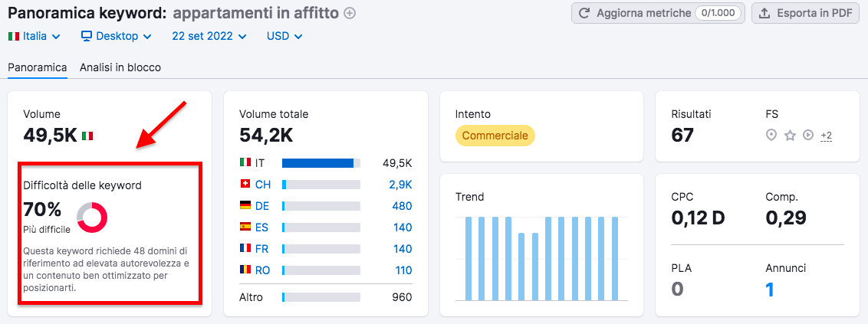The width and height of the screenshot is (868, 324).
Task: Open the USD currency dropdown
Action: (284, 36)
